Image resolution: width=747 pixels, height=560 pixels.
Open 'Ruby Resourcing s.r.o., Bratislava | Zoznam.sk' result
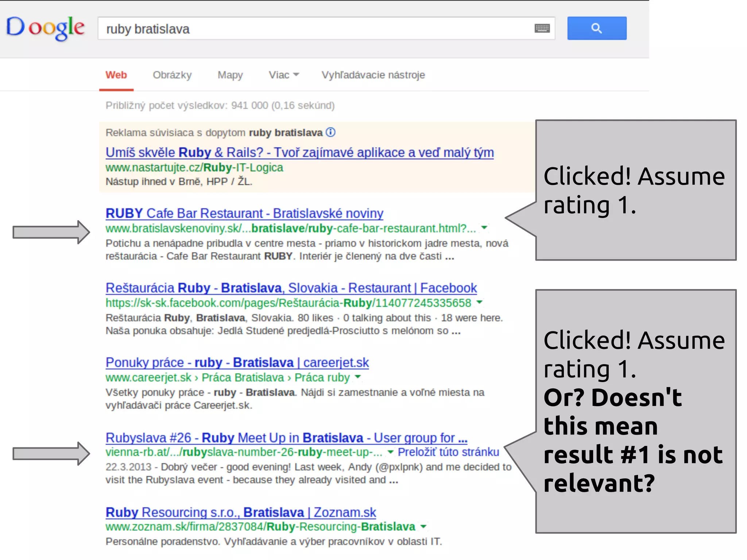coord(241,512)
